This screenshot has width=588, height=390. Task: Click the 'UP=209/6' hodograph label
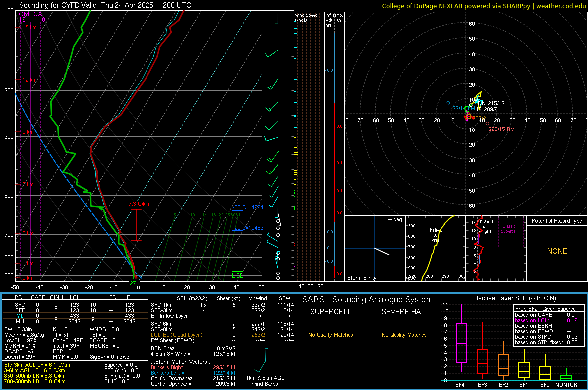click(486, 109)
